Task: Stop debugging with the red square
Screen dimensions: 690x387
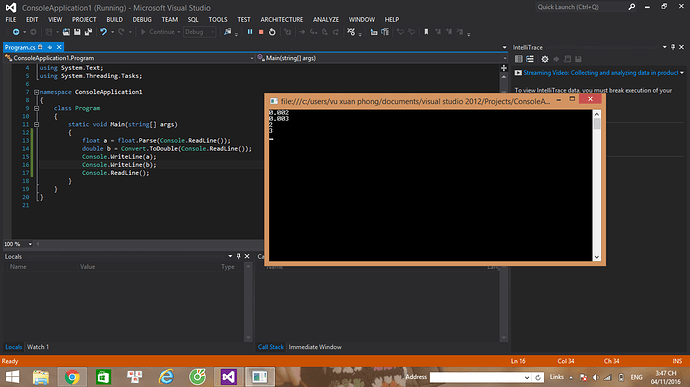Action: [x=261, y=32]
